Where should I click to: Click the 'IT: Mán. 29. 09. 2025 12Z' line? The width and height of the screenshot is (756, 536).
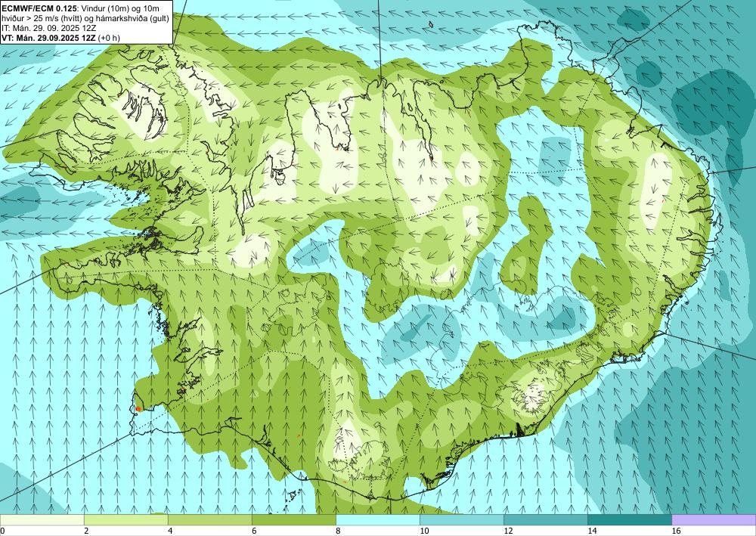(48, 28)
